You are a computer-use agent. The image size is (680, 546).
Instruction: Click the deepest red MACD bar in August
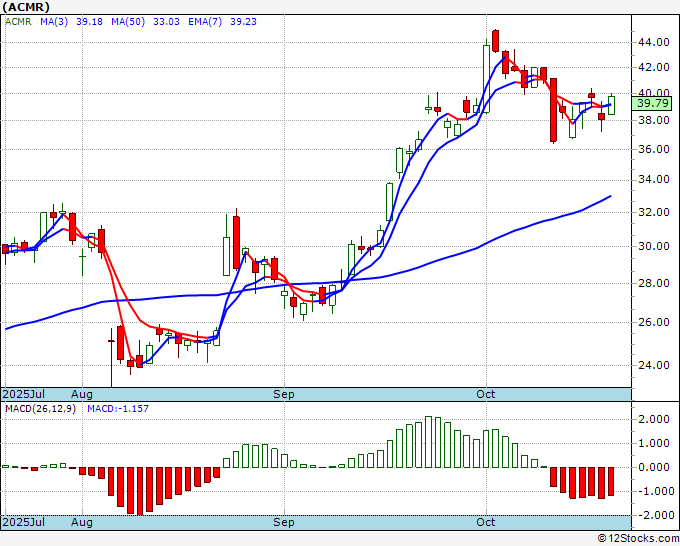click(x=139, y=491)
